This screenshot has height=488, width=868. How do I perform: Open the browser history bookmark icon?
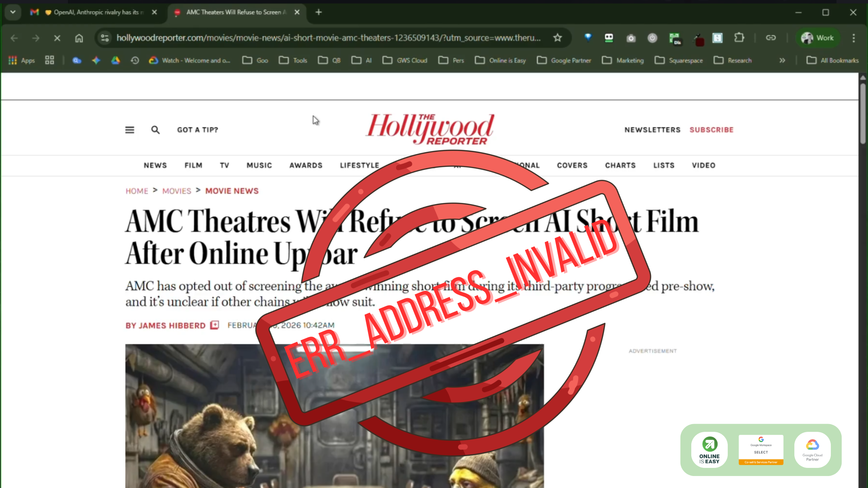pos(134,60)
